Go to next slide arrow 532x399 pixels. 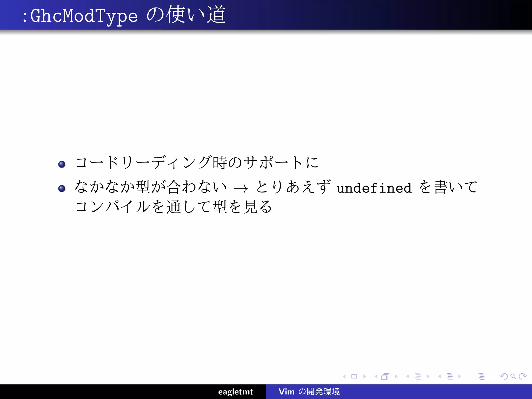tap(364, 376)
